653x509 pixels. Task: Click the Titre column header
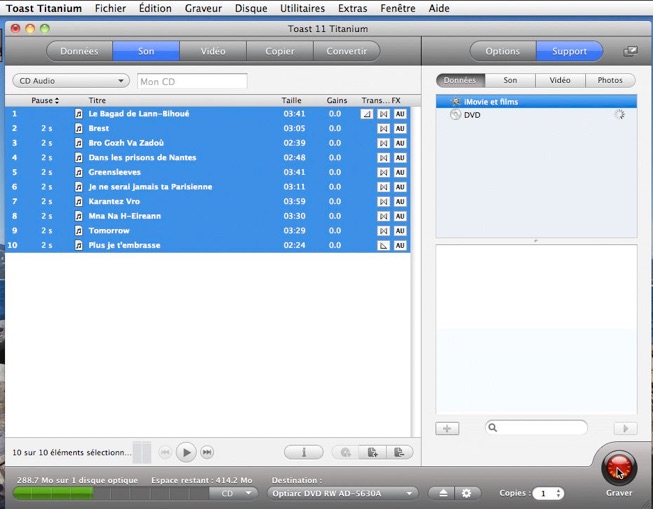(97, 100)
